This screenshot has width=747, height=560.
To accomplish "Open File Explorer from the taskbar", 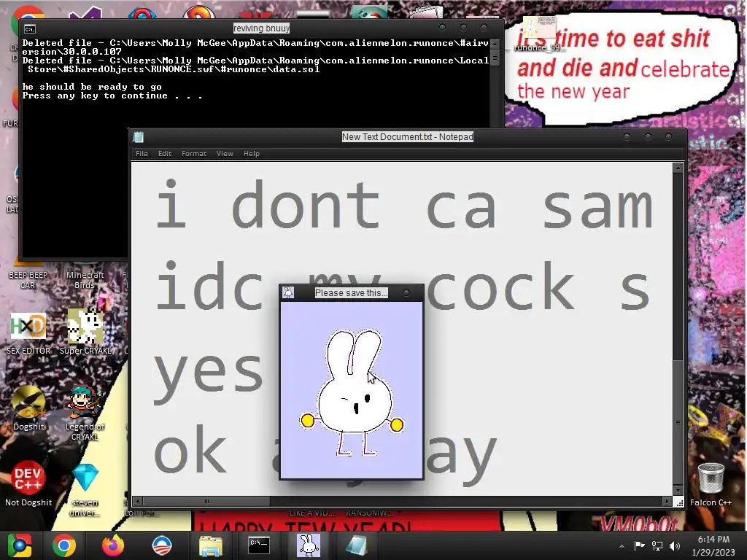I will (210, 545).
